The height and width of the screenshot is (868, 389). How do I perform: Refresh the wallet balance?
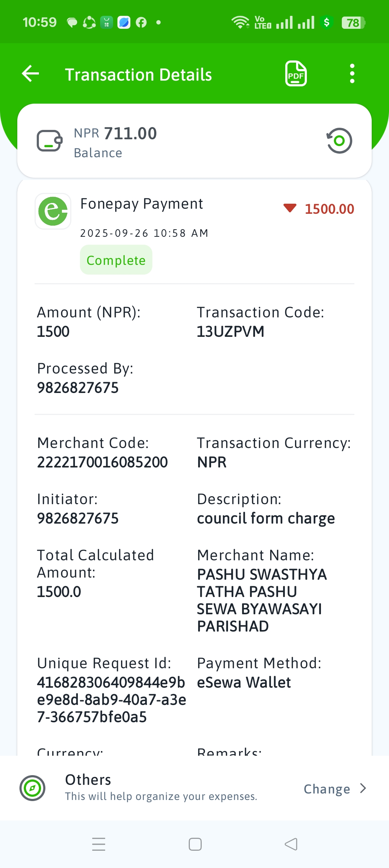pyautogui.click(x=339, y=141)
